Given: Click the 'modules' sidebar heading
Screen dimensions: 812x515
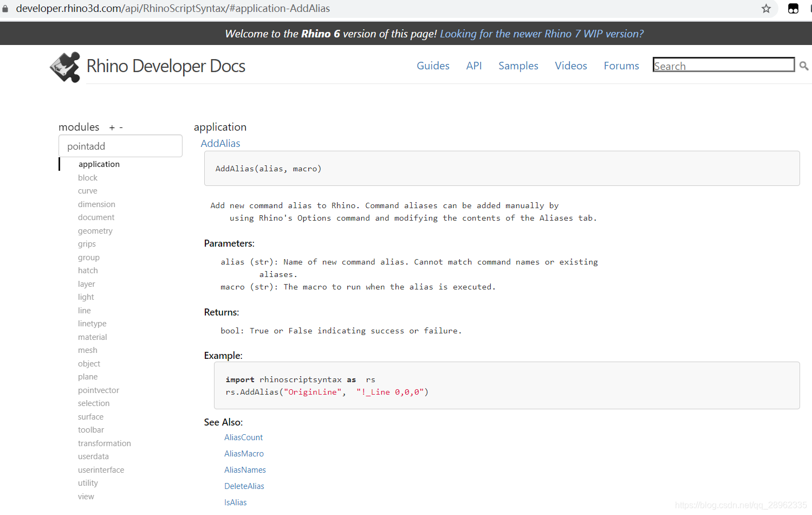Looking at the screenshot, I should (79, 127).
